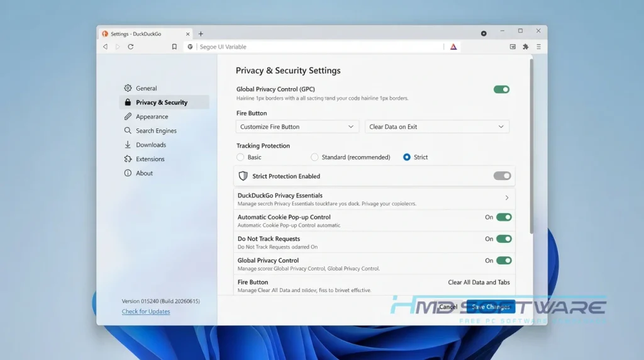Viewport: 644px width, 360px height.
Task: Click the Search Engines magnifier icon
Action: pyautogui.click(x=128, y=131)
